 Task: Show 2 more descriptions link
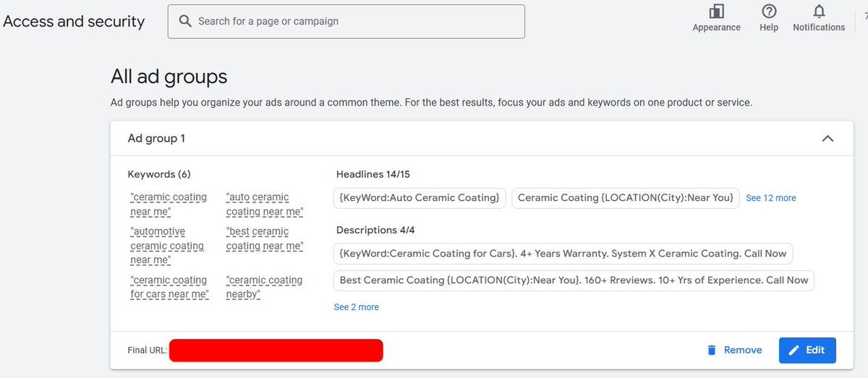click(357, 307)
